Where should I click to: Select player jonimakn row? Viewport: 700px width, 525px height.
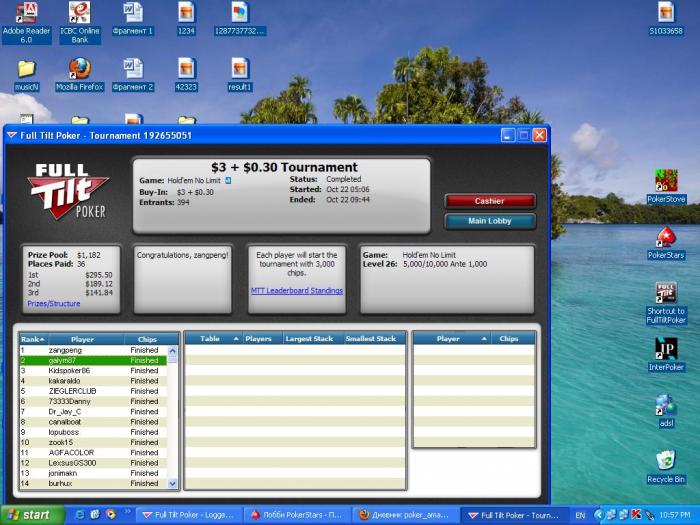(93, 473)
